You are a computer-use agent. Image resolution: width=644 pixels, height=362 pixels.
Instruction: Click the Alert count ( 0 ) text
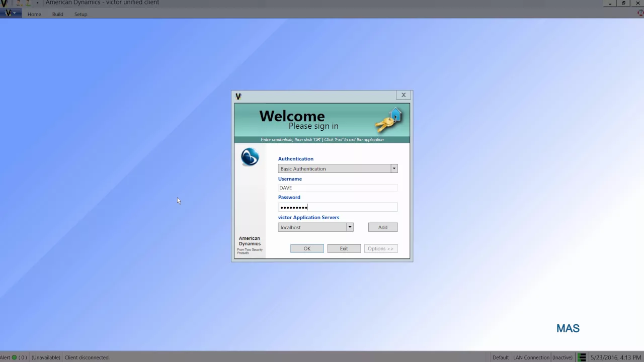click(x=23, y=357)
